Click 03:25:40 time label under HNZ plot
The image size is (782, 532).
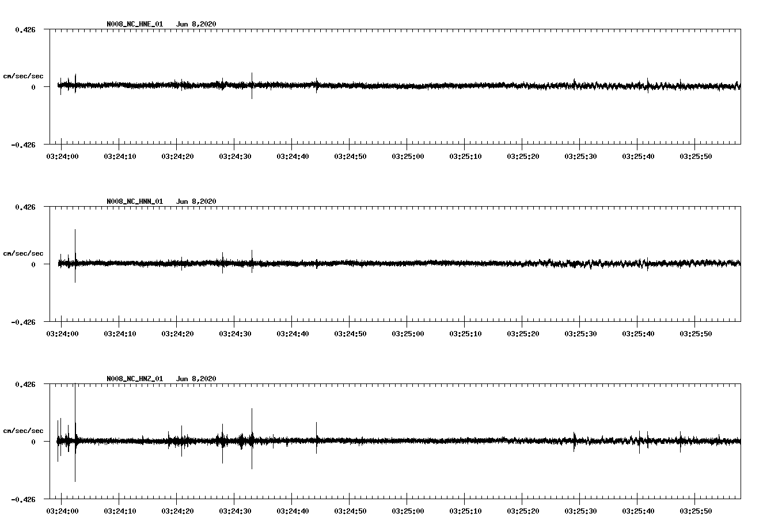[x=637, y=511]
